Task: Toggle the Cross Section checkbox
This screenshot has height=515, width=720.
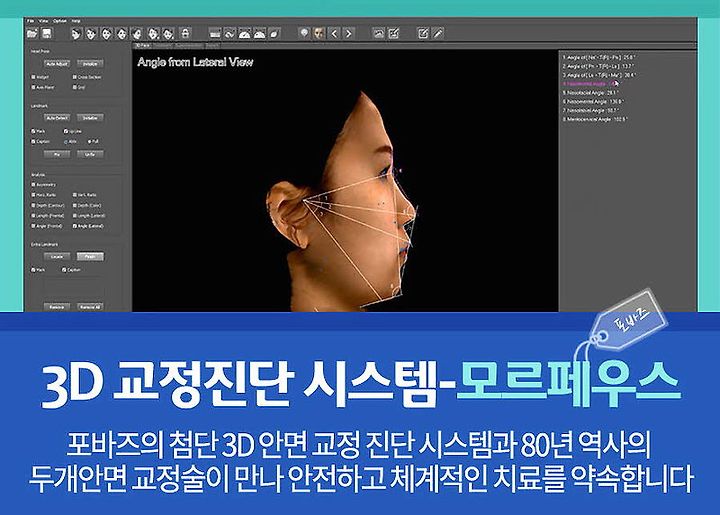Action: (75, 77)
